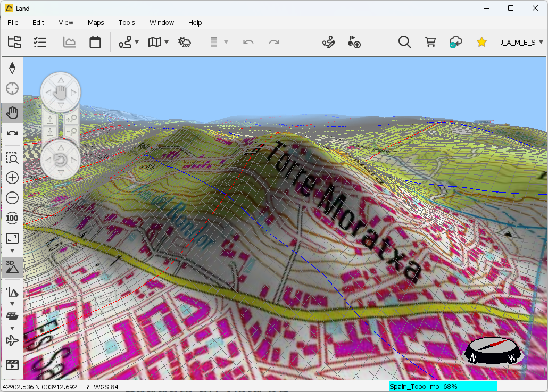Zoom in using 3D overlay magnifier plus
Viewport: 548px width, 392px height.
(x=72, y=120)
